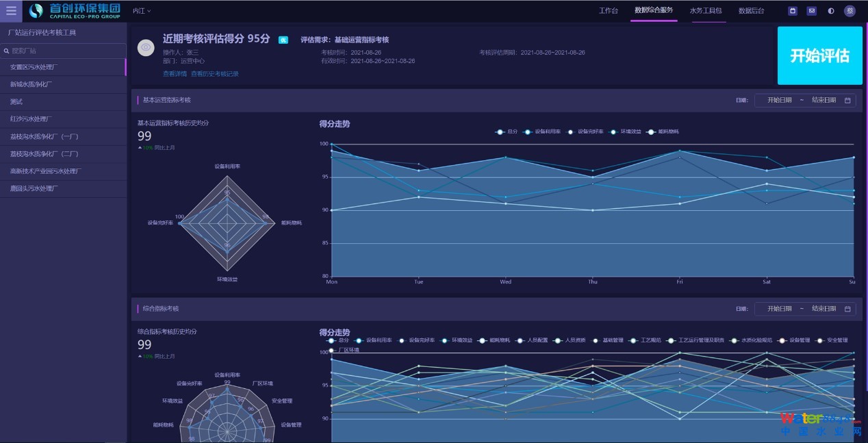Screen dimensions: 868x443
Task: Open the 查看历史考核记录 link
Action: [x=215, y=74]
